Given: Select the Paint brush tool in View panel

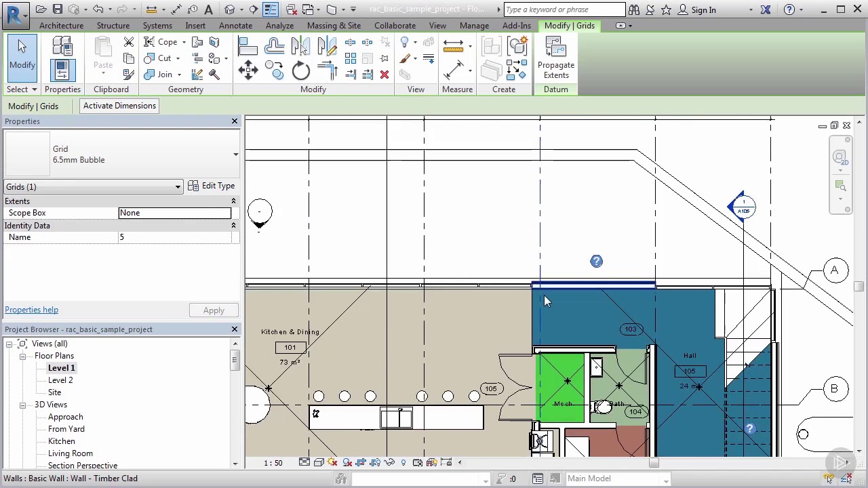Looking at the screenshot, I should click(405, 58).
